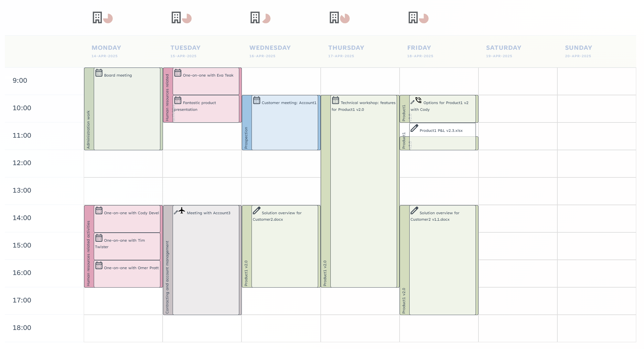Select Friday afternoon Product1 v2.0 strip

(x=404, y=260)
